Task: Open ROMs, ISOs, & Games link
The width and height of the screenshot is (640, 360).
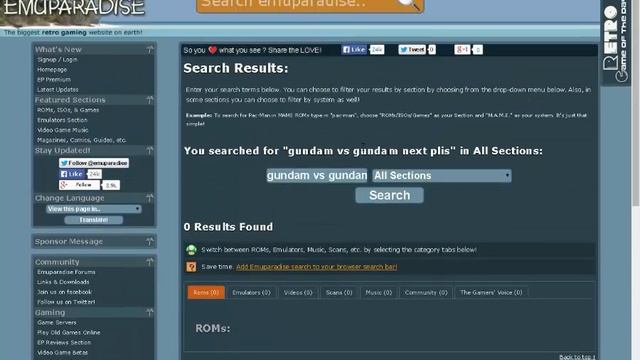Action: [x=68, y=110]
